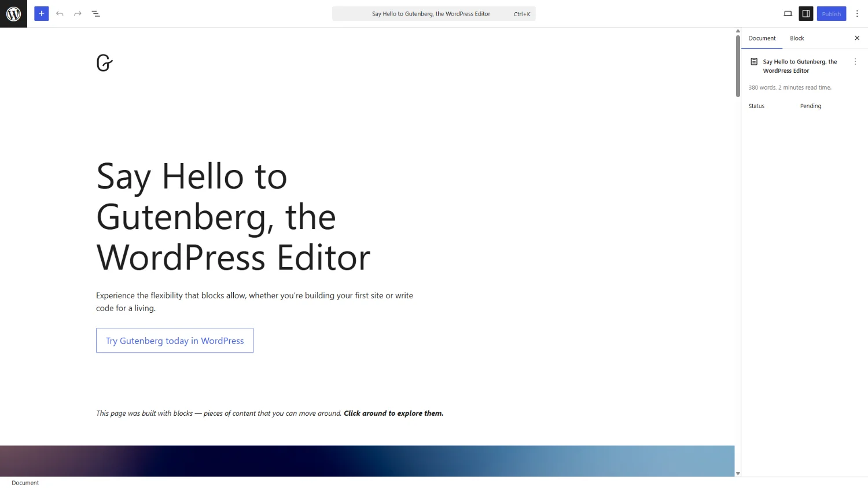Open the device preview laptop icon

[x=788, y=13]
